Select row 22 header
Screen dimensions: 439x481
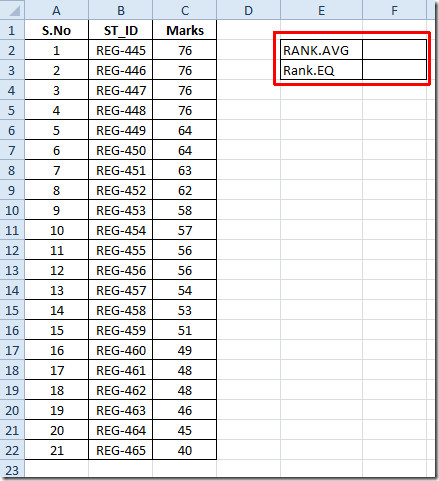point(12,450)
